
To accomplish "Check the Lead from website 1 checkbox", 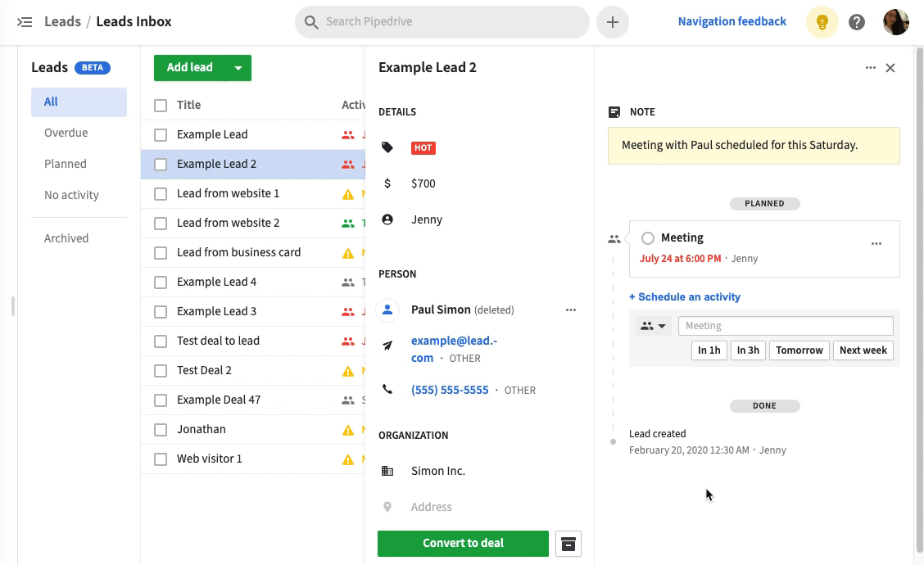I will pos(161,194).
